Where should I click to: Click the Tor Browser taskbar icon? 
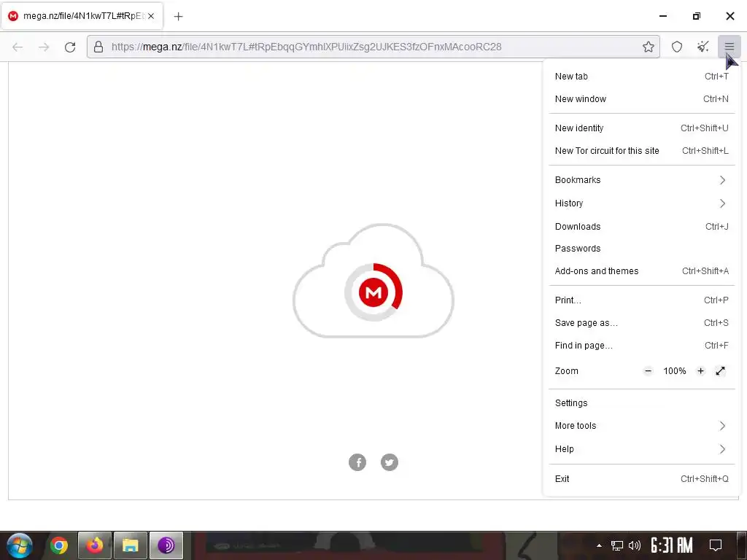coord(166,545)
